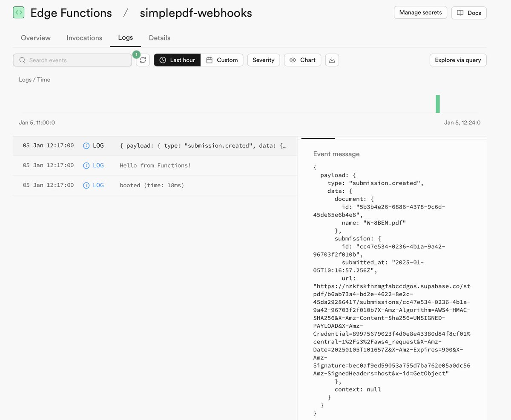Click LOG label on the booted row
This screenshot has height=420, width=511.
98,185
